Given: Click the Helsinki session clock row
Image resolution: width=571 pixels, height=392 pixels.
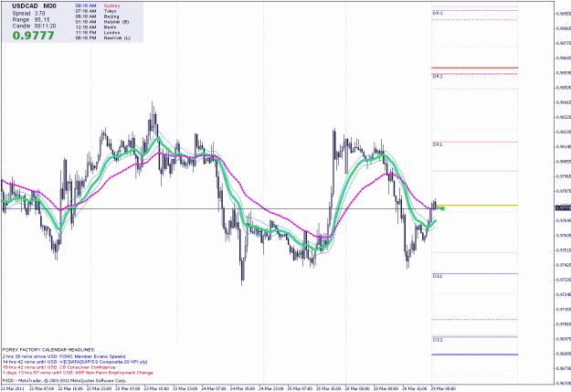Looking at the screenshot, I should (x=102, y=22).
